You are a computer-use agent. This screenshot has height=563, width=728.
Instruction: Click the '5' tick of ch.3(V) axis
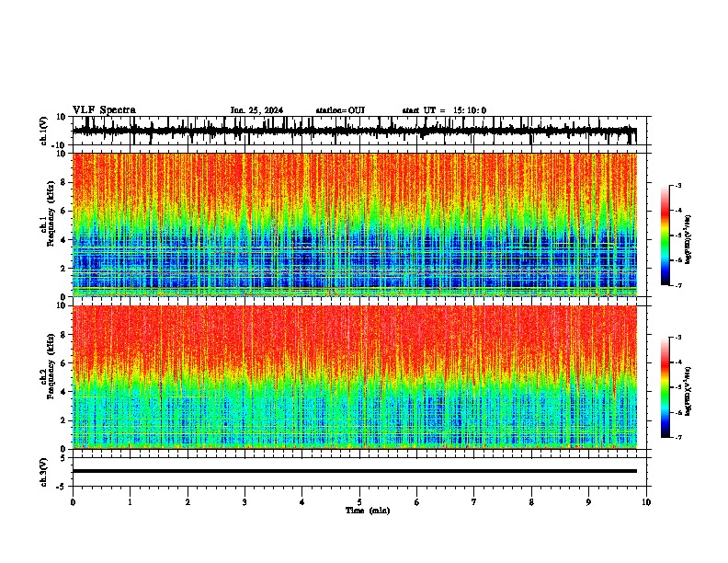[63, 457]
